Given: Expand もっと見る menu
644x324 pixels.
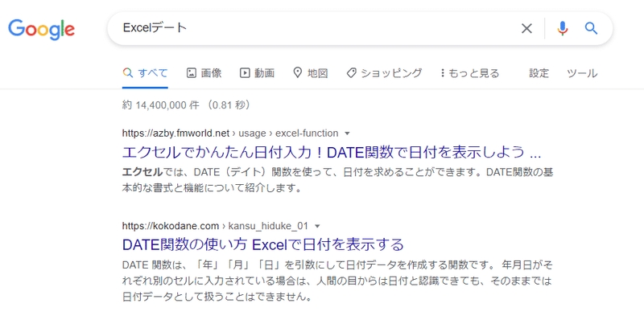Looking at the screenshot, I should pyautogui.click(x=470, y=73).
